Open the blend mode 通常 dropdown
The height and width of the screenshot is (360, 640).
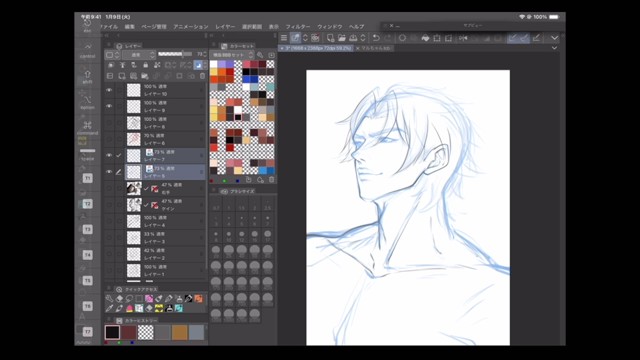139,55
